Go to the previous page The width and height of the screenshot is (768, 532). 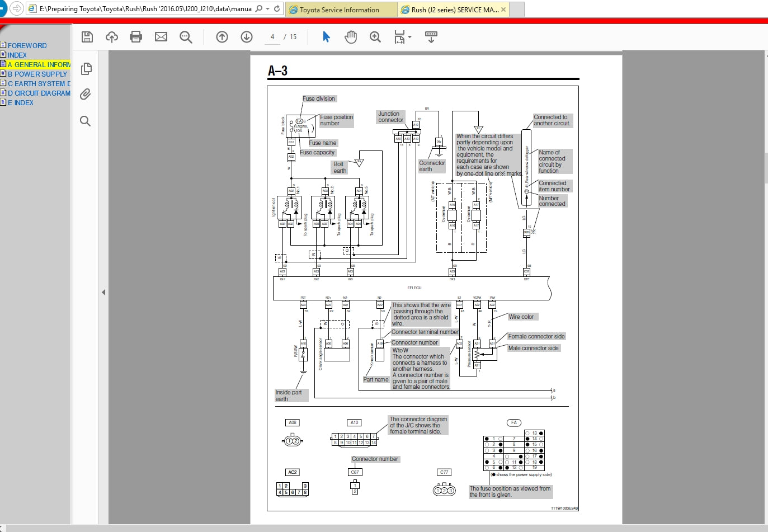point(222,37)
